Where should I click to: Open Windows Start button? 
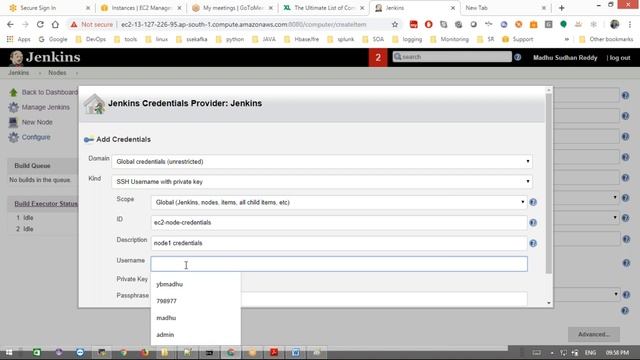pyautogui.click(x=9, y=352)
